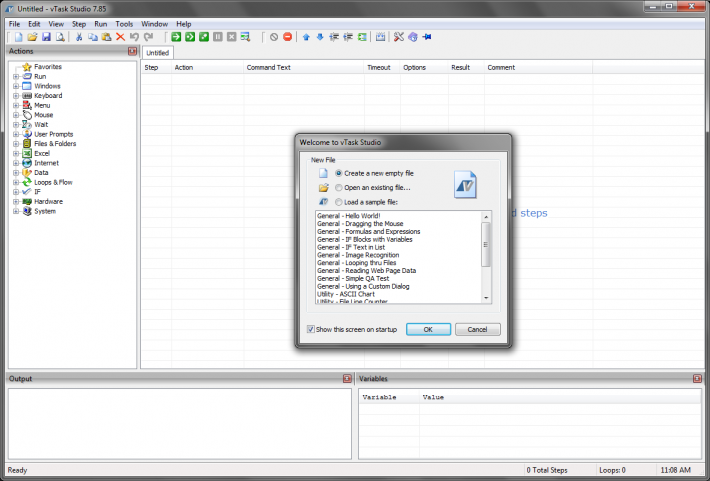Select Load a sample file radio button

coord(339,202)
